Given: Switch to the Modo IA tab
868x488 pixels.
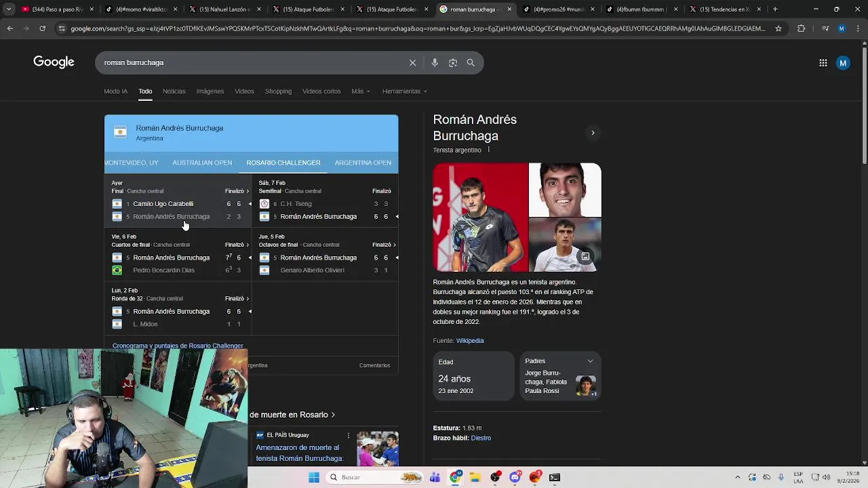Looking at the screenshot, I should pyautogui.click(x=115, y=91).
